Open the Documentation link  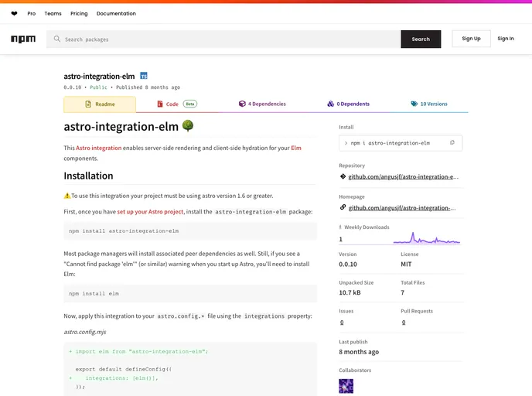click(116, 14)
